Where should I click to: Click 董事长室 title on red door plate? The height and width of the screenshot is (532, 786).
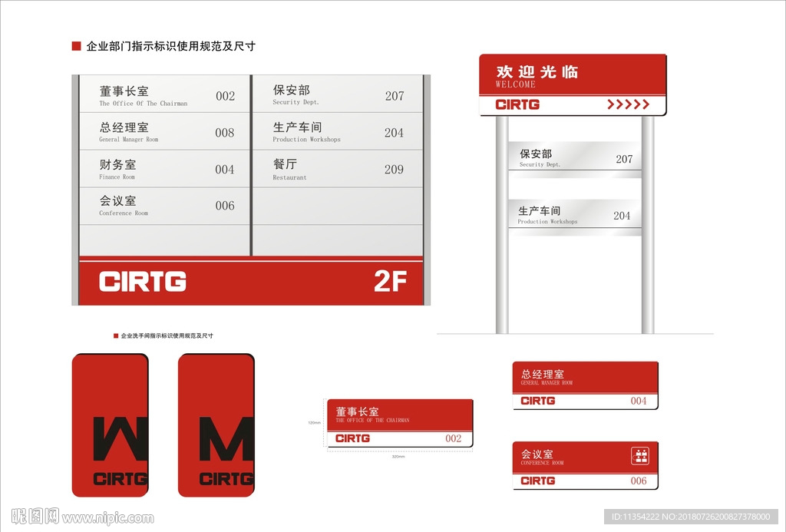(357, 411)
